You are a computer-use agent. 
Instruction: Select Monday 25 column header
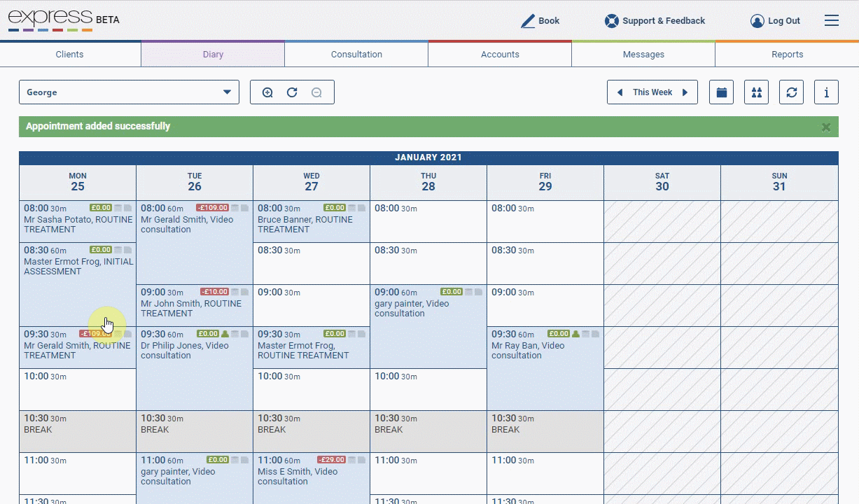(78, 183)
